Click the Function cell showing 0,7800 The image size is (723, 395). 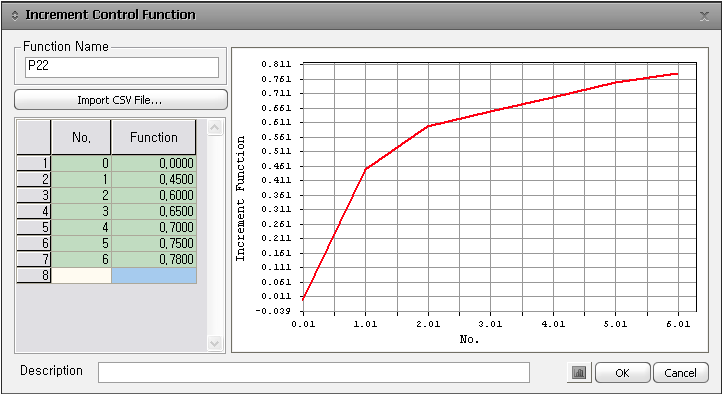click(154, 259)
